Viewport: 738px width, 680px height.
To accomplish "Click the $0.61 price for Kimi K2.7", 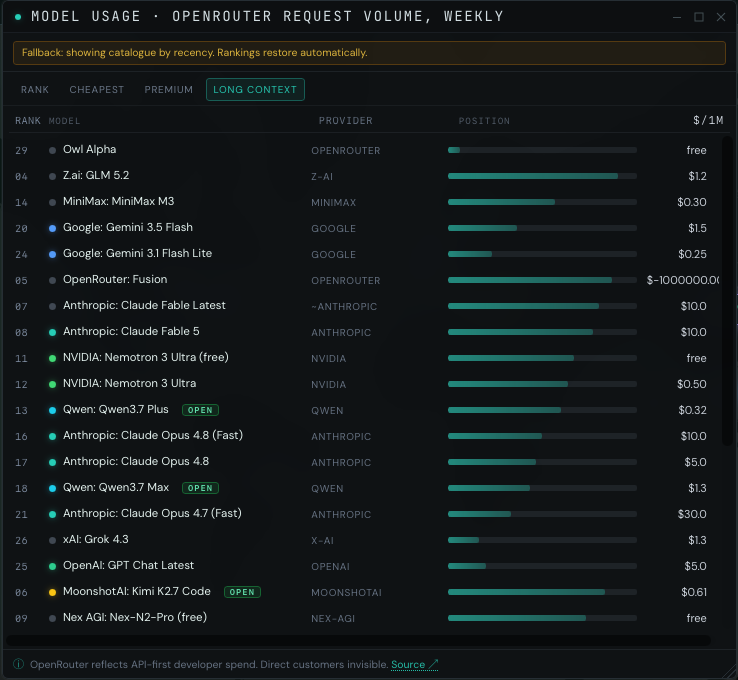I will [694, 592].
